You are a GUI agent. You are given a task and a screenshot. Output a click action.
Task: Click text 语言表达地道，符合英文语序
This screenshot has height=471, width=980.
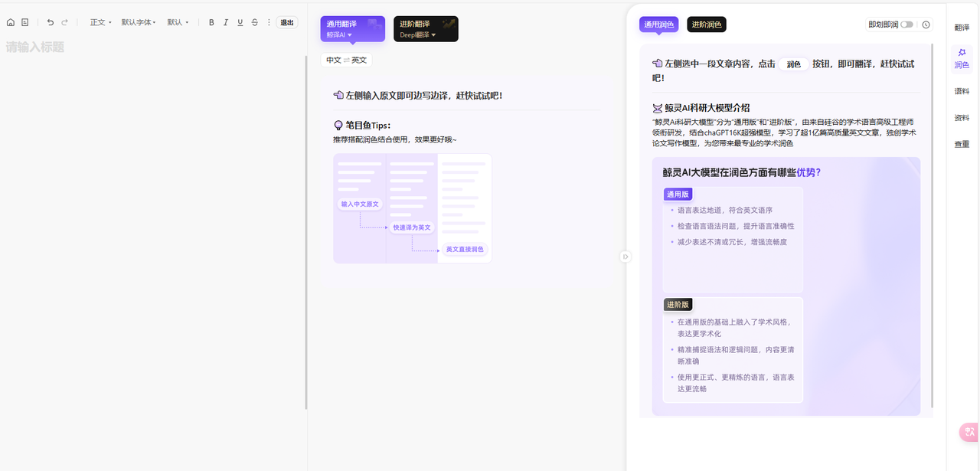[725, 210]
